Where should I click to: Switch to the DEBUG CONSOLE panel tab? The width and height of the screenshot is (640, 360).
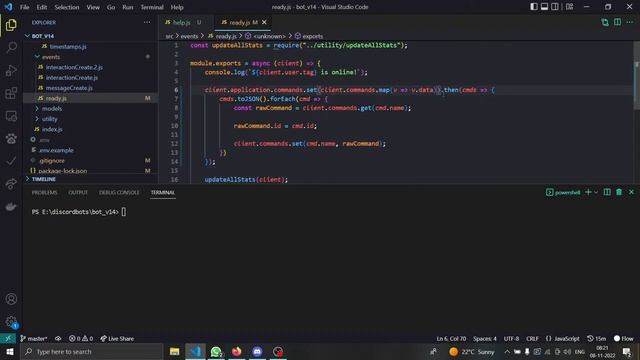[119, 192]
